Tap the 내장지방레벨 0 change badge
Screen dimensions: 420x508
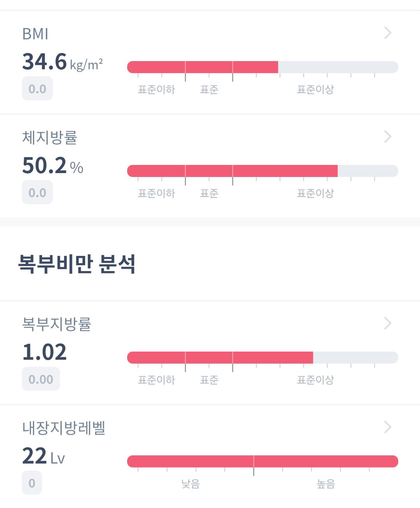point(32,483)
